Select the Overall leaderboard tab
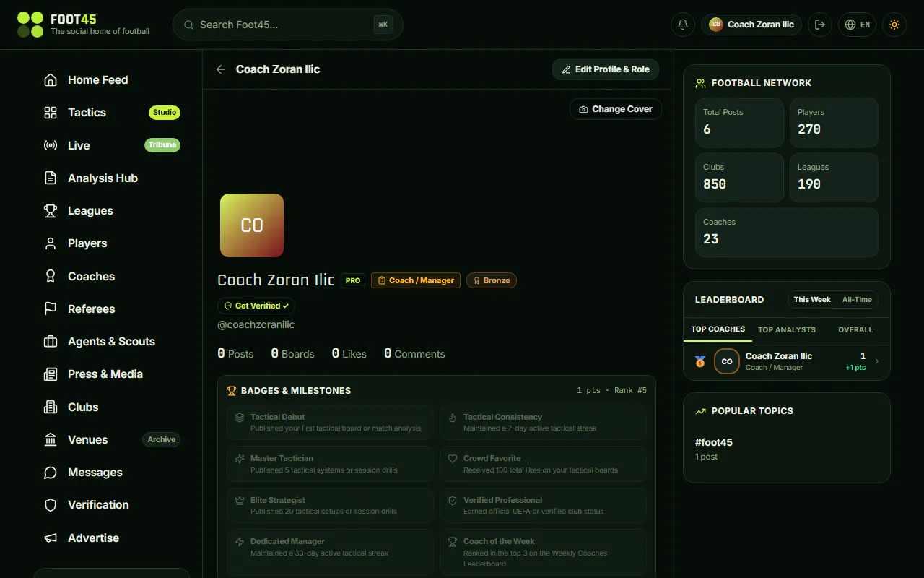 click(x=855, y=329)
